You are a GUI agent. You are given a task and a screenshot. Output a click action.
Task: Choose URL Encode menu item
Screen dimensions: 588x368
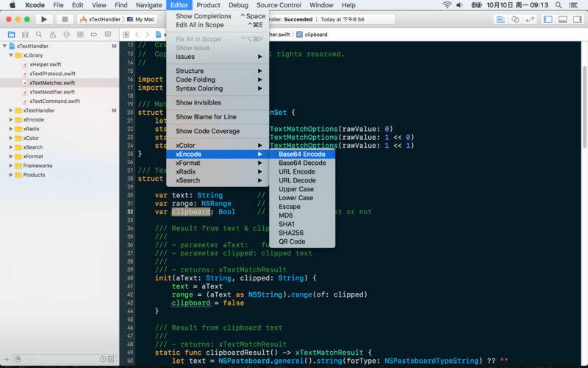point(302,171)
